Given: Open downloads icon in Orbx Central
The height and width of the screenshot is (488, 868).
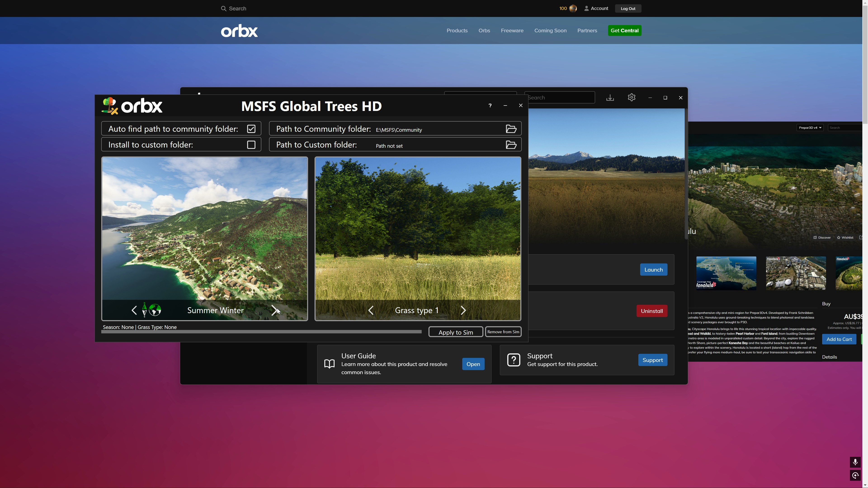Looking at the screenshot, I should click(610, 98).
